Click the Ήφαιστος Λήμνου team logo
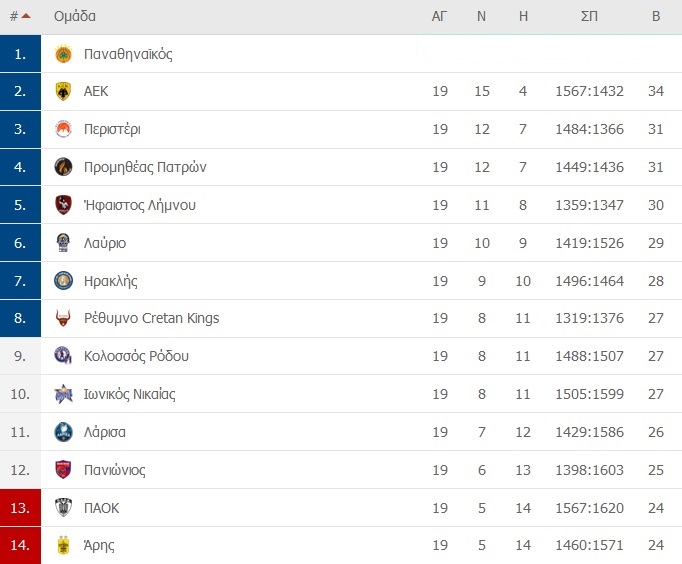The image size is (682, 564). click(x=64, y=205)
